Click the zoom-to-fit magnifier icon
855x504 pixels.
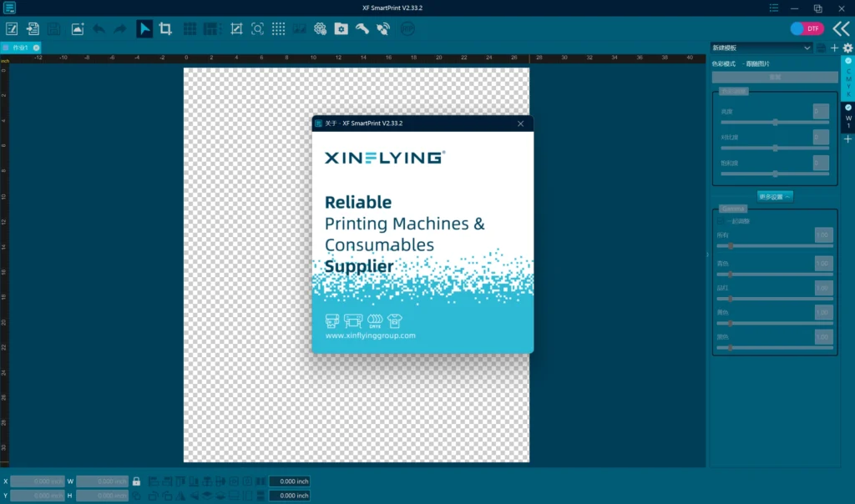[x=257, y=29]
